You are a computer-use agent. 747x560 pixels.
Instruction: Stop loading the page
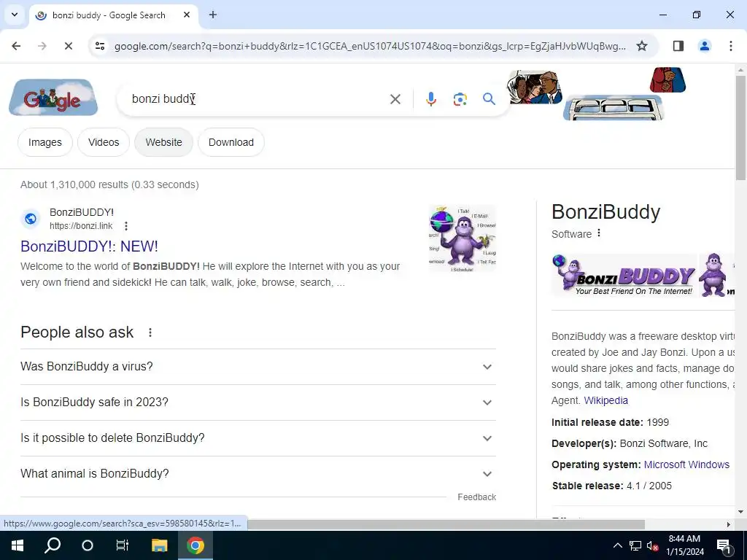coord(68,46)
